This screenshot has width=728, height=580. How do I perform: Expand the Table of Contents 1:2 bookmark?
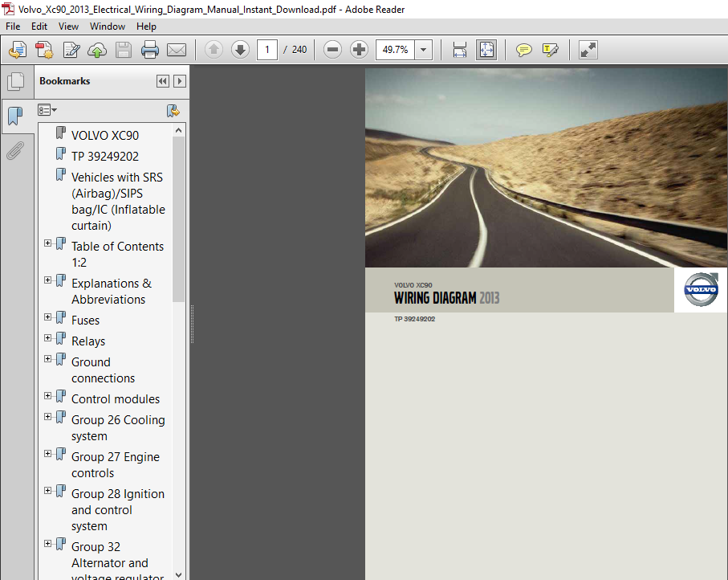(x=47, y=243)
